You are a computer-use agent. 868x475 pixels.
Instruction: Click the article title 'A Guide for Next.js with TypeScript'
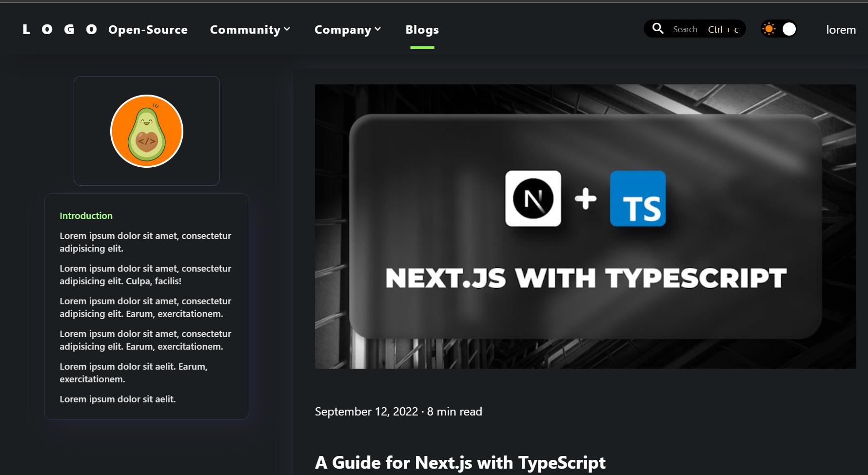[x=460, y=462]
